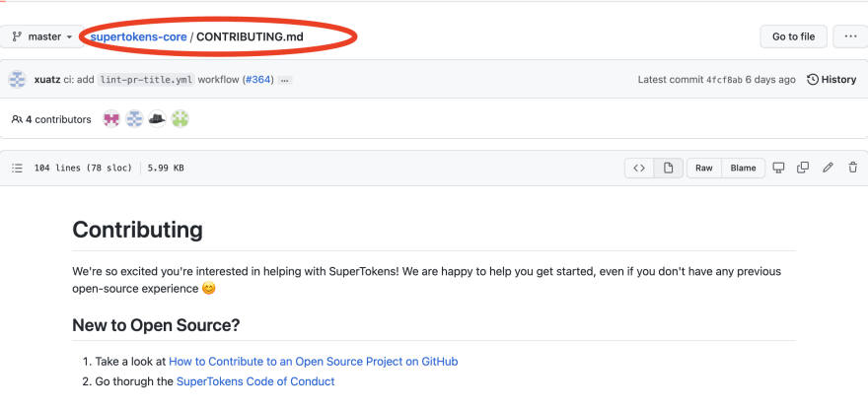The height and width of the screenshot is (409, 868).
Task: Delete this file trash icon
Action: click(x=853, y=168)
